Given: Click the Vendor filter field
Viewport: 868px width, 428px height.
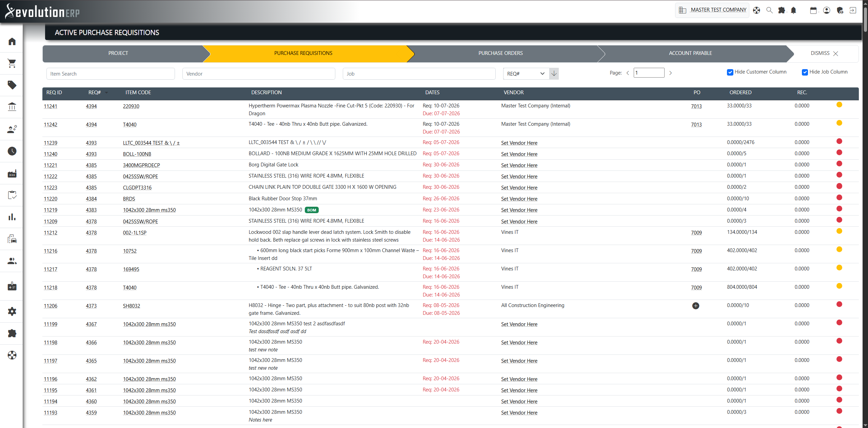Looking at the screenshot, I should 259,74.
